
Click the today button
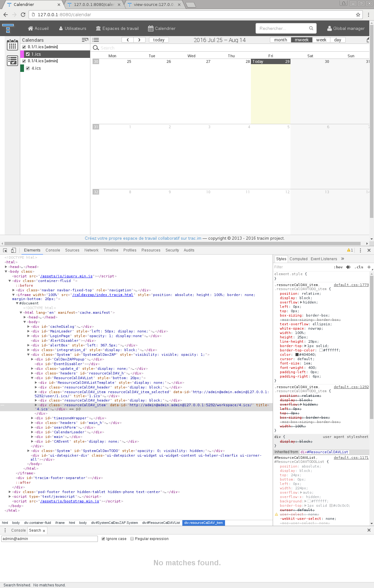pos(159,40)
